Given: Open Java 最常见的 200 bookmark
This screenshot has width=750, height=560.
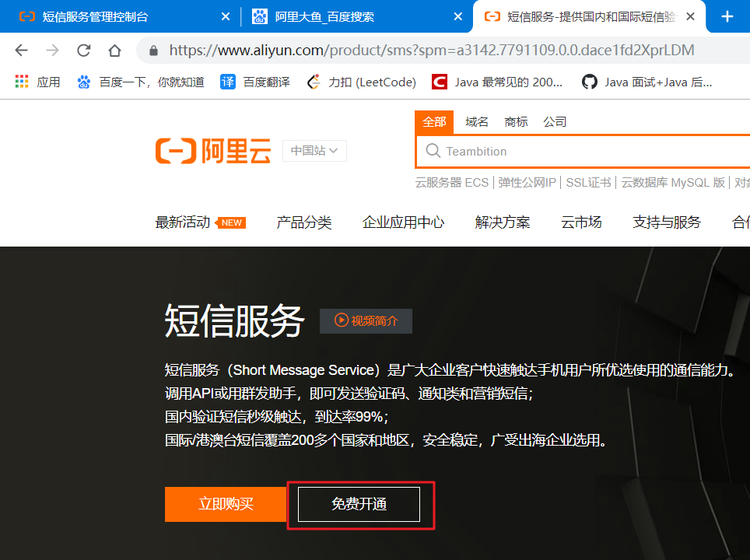Looking at the screenshot, I should pyautogui.click(x=497, y=82).
